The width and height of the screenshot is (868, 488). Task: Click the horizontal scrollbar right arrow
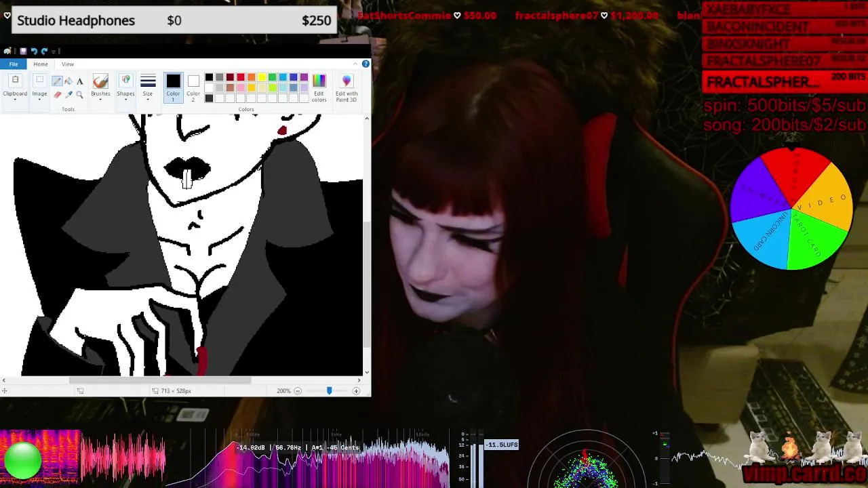tap(359, 380)
